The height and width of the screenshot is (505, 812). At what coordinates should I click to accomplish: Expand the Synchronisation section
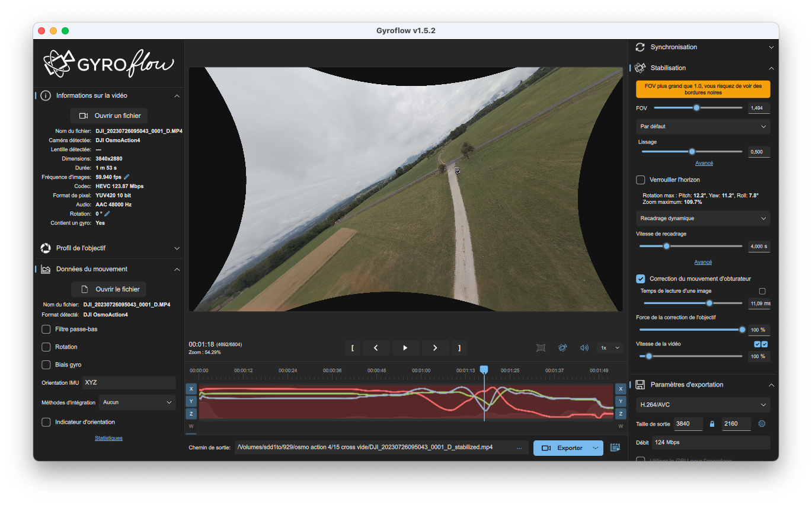771,47
